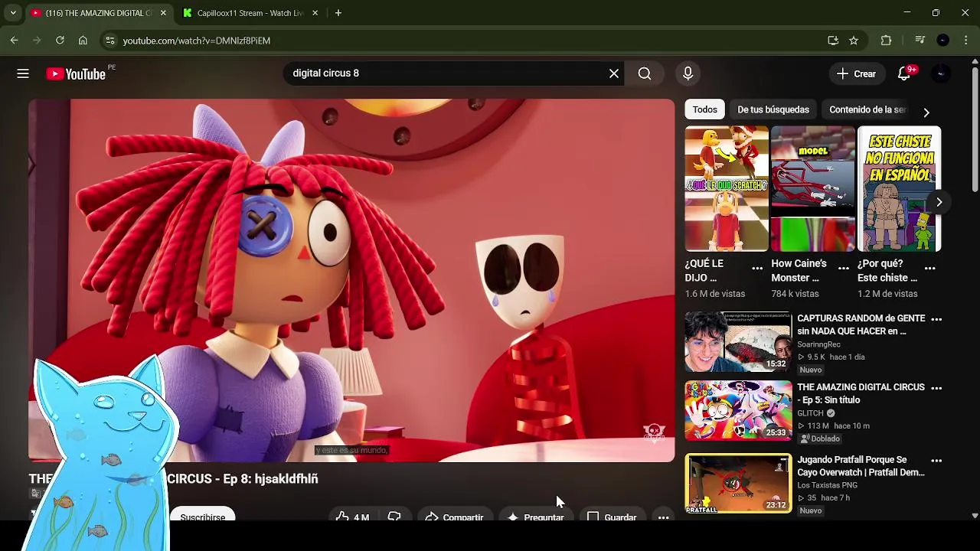This screenshot has width=980, height=551.
Task: Open browser profile avatar
Action: (943, 41)
